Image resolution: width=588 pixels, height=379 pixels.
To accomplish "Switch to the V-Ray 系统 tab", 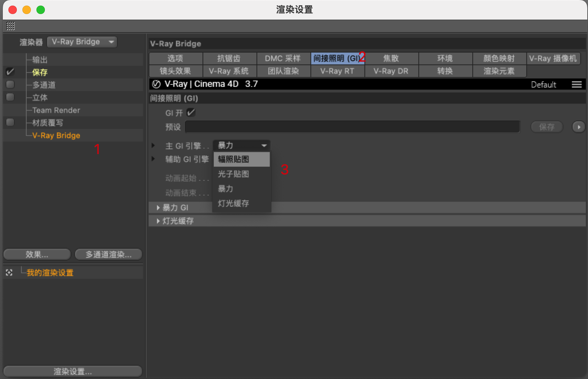I will tap(230, 71).
